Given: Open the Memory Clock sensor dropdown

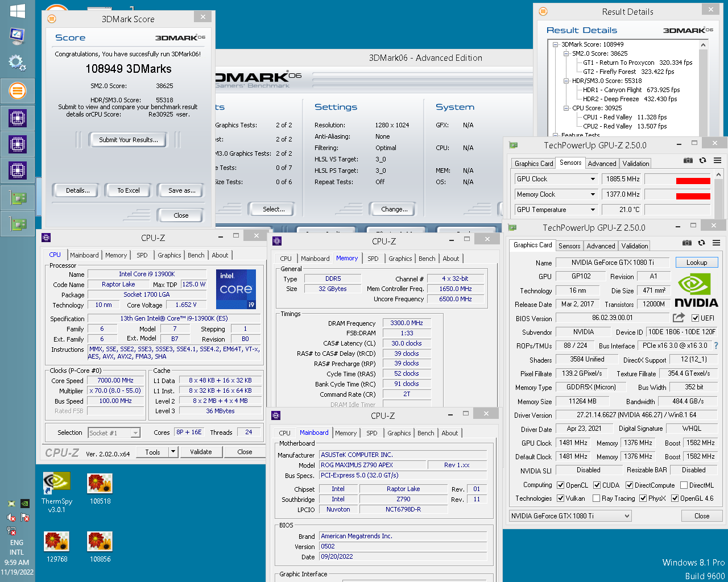Looking at the screenshot, I should (593, 194).
